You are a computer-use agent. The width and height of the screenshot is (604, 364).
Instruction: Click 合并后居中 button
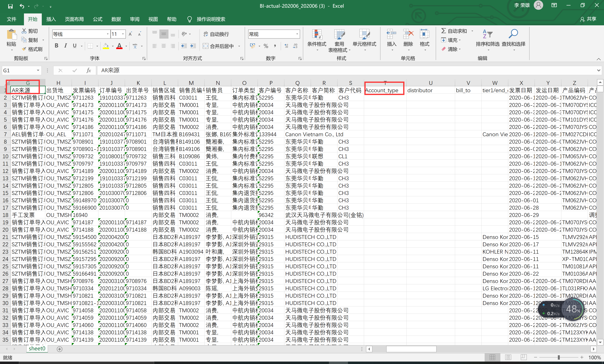tap(218, 46)
